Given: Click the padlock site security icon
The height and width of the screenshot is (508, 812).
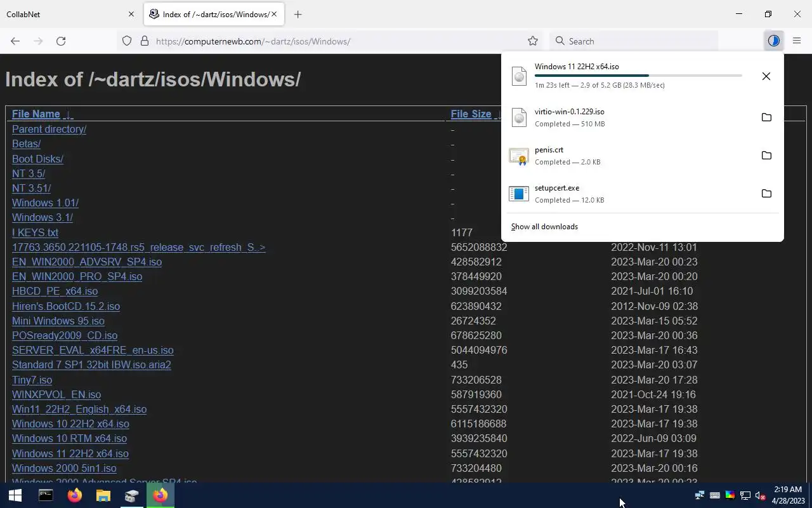Looking at the screenshot, I should pos(145,41).
